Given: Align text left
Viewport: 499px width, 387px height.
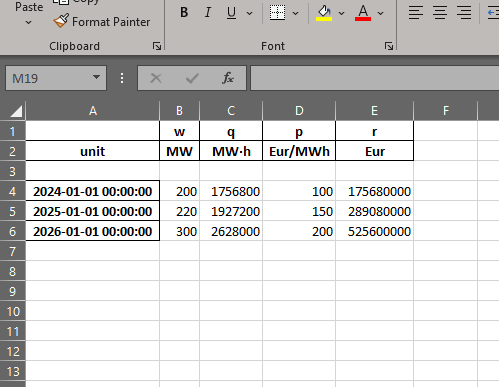Looking at the screenshot, I should tap(416, 13).
